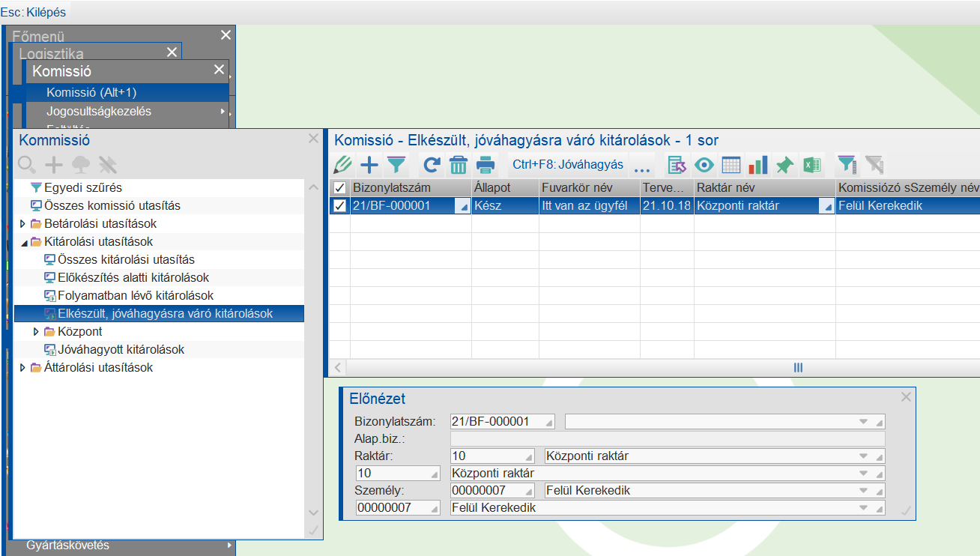Expand the Áttárolási utasítások folder
The height and width of the screenshot is (556, 980).
pos(22,368)
